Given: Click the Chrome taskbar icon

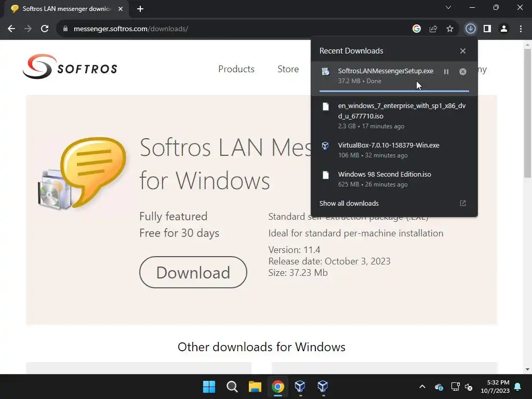Looking at the screenshot, I should click(278, 387).
